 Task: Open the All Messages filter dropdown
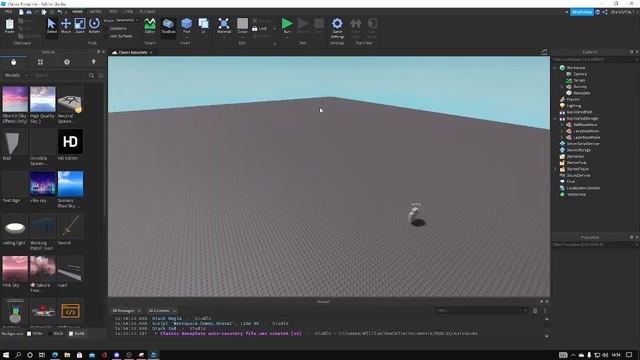127,311
